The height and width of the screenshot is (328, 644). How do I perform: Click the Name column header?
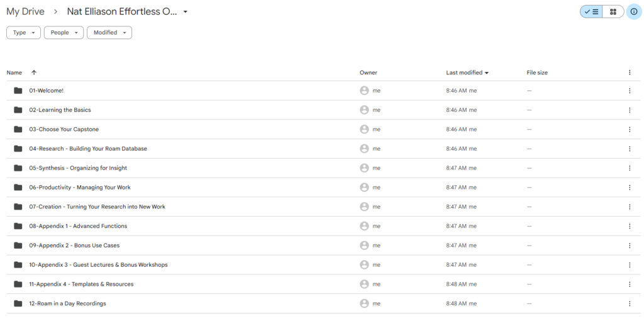pyautogui.click(x=14, y=73)
